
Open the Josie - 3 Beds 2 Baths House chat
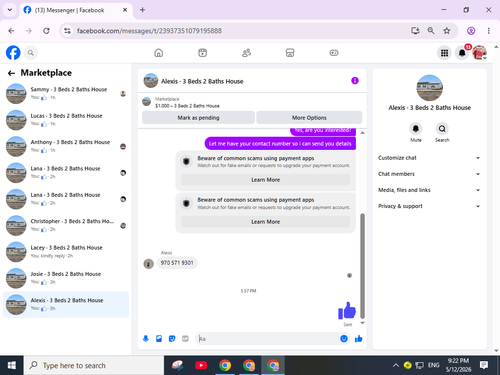(66, 278)
